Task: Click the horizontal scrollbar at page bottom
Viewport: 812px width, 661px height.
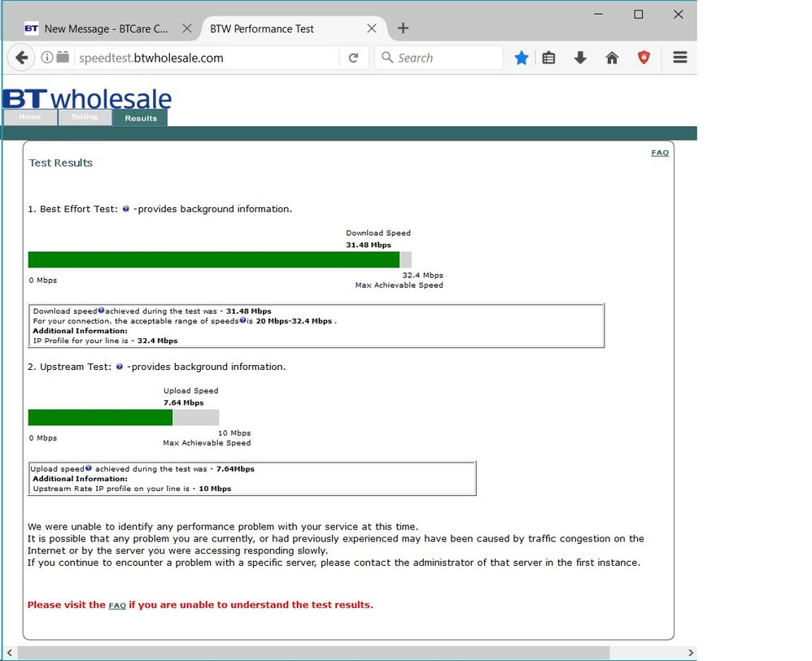Action: click(x=313, y=653)
